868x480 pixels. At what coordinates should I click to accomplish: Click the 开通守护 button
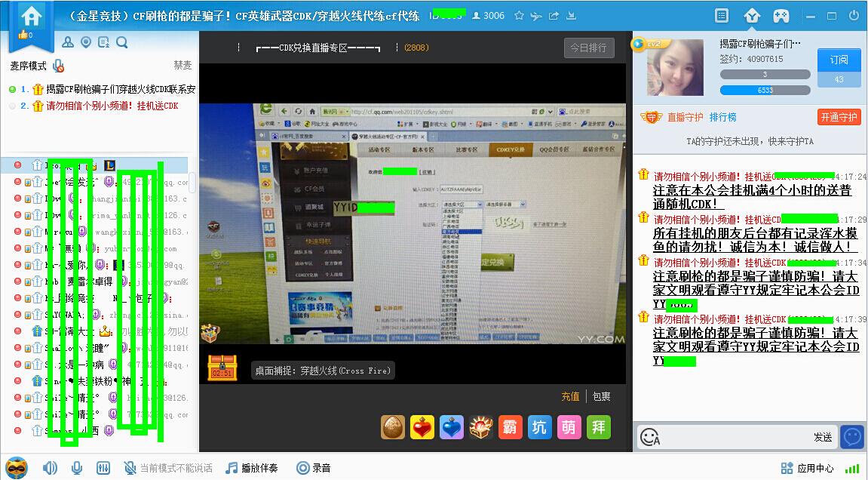(x=839, y=117)
